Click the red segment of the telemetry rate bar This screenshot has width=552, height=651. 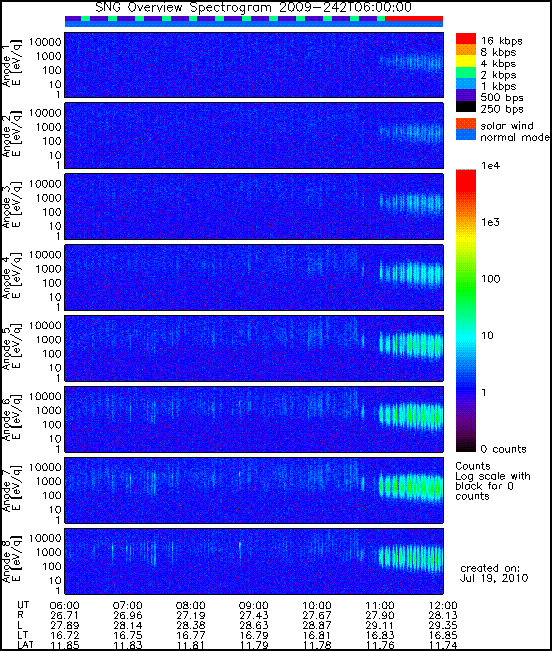pos(414,19)
